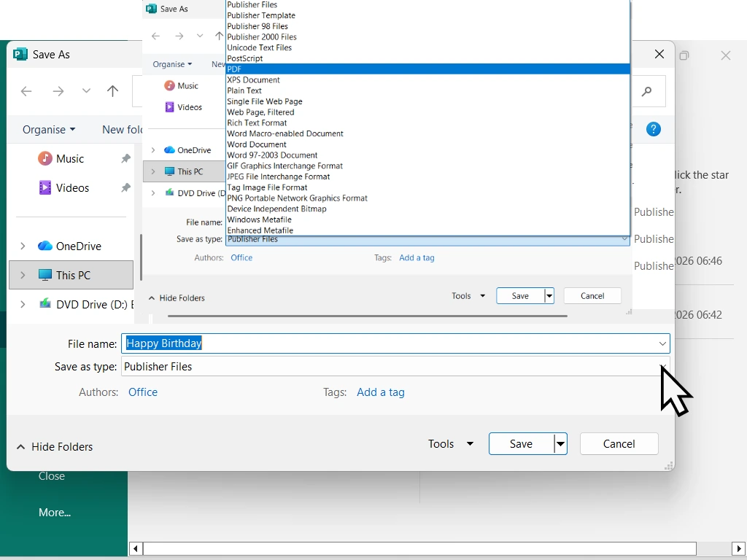This screenshot has width=747, height=560.
Task: Select small Music folder in inset
Action: (x=181, y=86)
